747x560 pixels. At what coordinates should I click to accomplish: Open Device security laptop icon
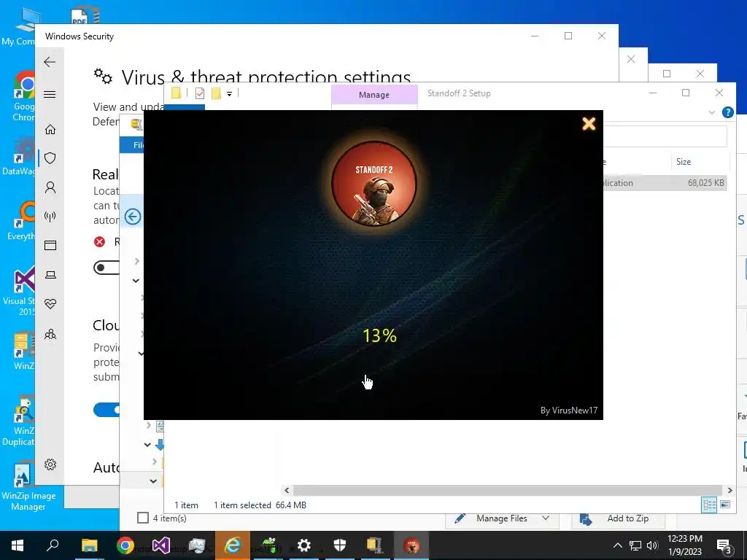pos(50,275)
